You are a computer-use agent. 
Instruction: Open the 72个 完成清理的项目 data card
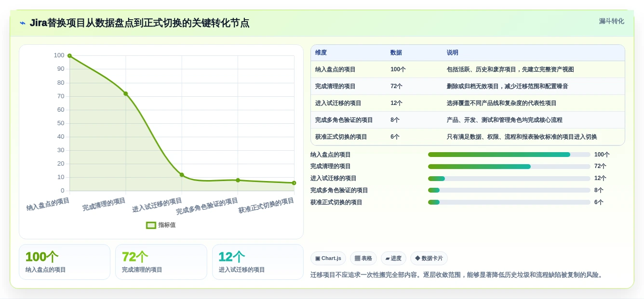(161, 262)
